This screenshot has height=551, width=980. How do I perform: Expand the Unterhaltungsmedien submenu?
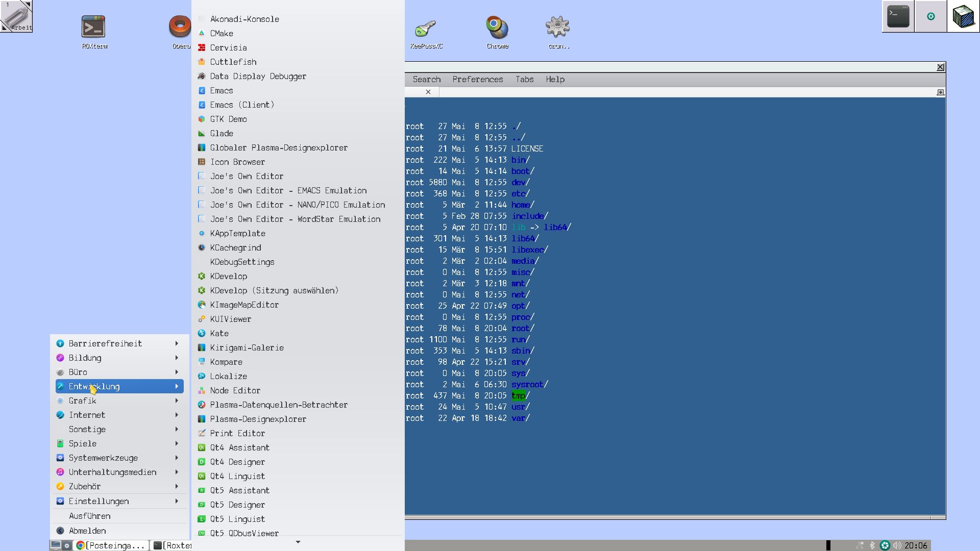click(x=119, y=472)
